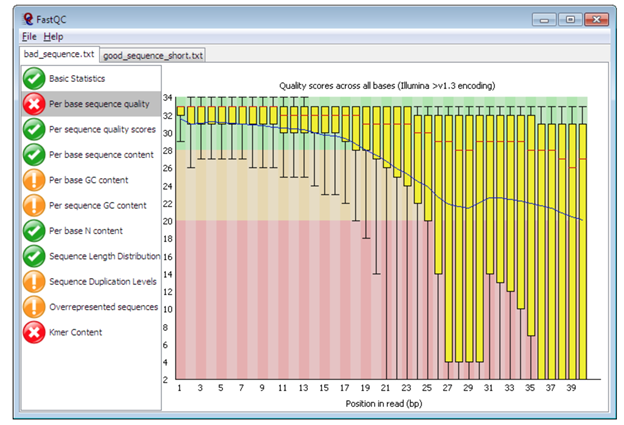Open the File menu

pos(29,37)
